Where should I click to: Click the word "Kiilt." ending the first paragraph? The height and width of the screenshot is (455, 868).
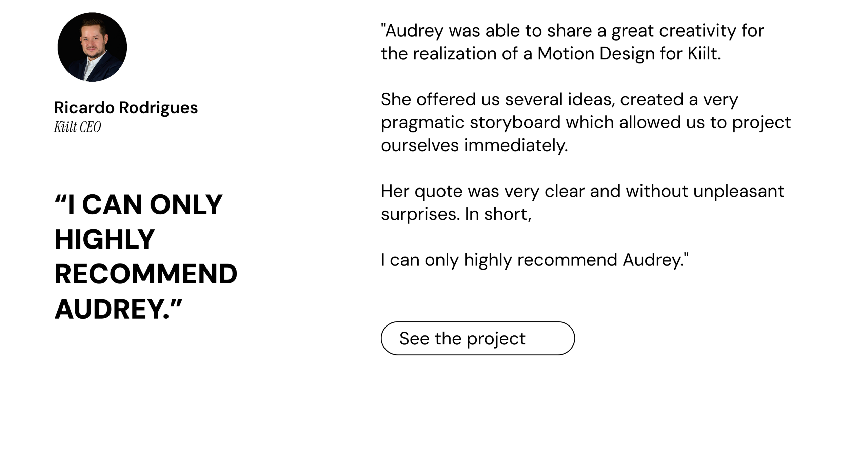[x=704, y=54]
